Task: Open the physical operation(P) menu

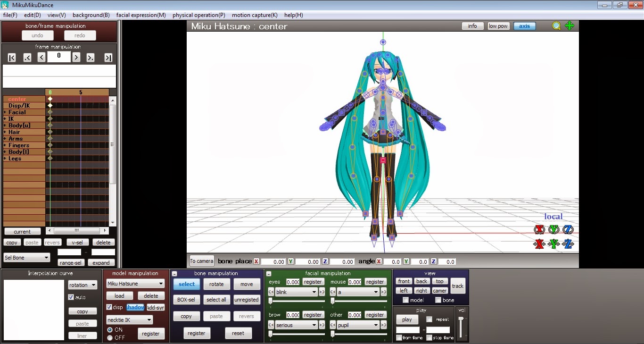Action: click(x=198, y=15)
